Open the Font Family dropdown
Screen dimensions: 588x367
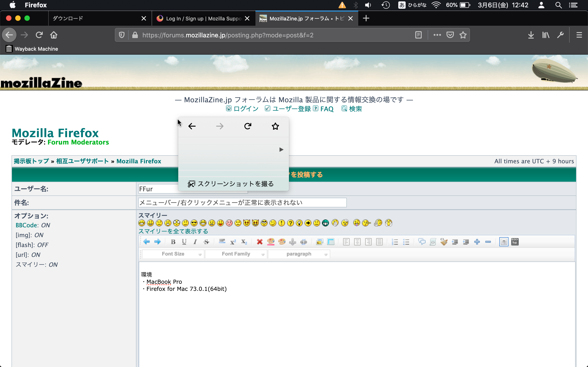[236, 254]
